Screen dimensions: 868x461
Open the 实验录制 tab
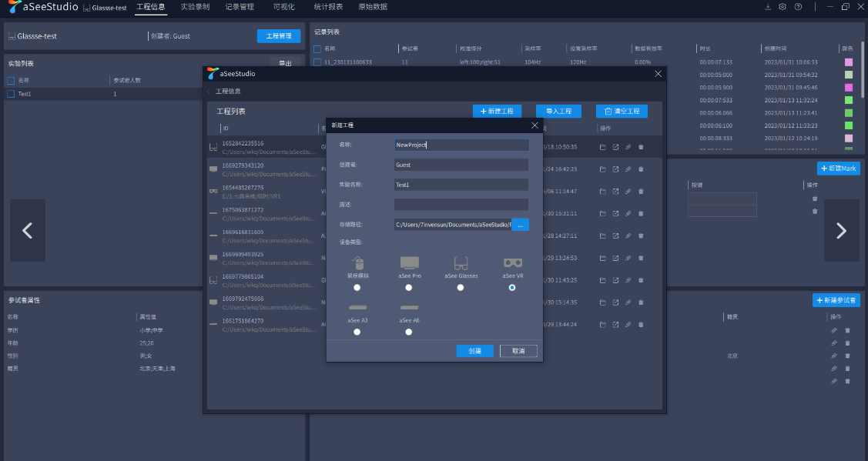point(195,7)
